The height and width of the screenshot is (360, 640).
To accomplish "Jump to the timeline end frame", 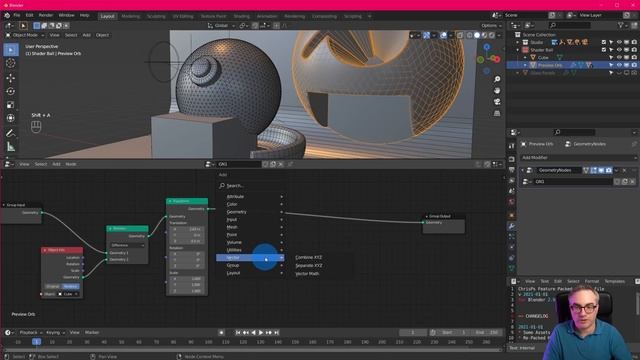I will (x=276, y=333).
